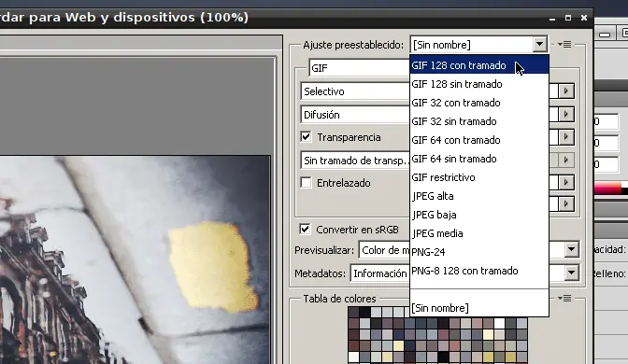Minimize the background window behind dialog
The height and width of the screenshot is (364, 628).
tap(605, 35)
